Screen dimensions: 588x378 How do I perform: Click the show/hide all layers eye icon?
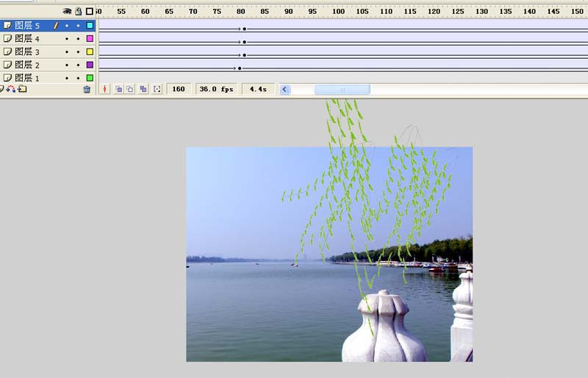tap(67, 11)
